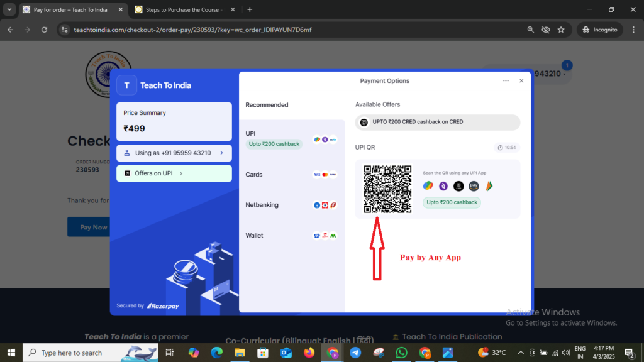
Task: Open Copilot from the taskbar
Action: coord(193,353)
